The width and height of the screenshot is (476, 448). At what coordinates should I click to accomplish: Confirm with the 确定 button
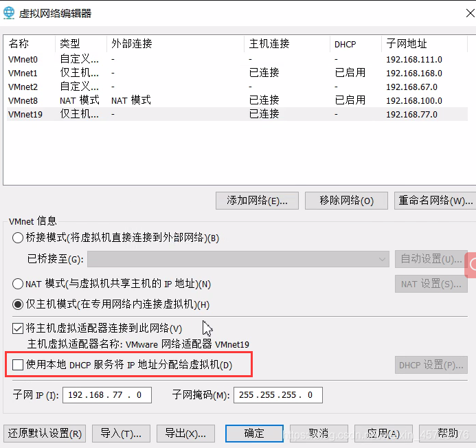click(x=254, y=434)
